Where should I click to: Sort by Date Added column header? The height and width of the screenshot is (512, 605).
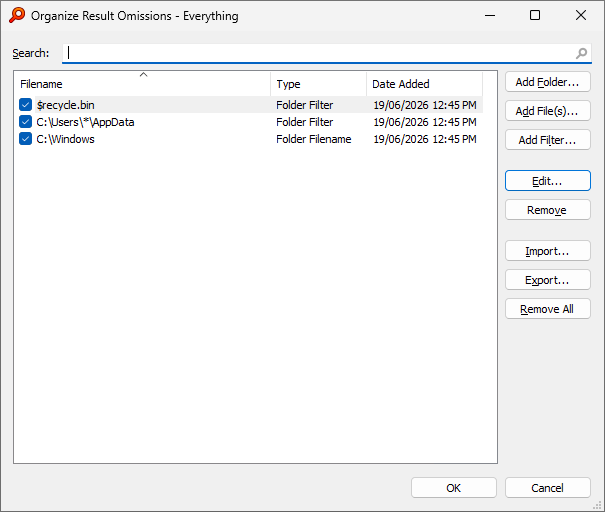[x=424, y=84]
